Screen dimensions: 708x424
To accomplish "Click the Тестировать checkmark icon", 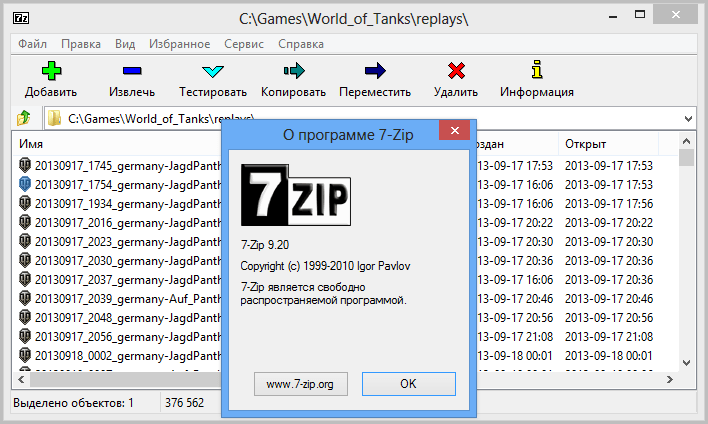I will click(213, 71).
